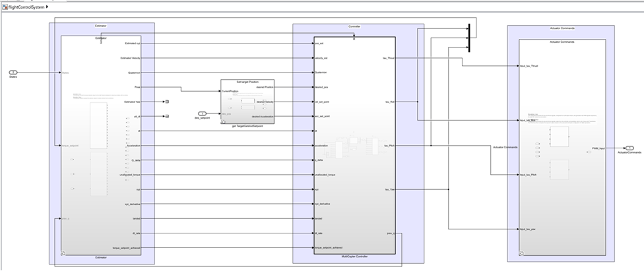
Task: Click the Estimator's torque_setpoint_achieved output port
Action: pos(127,248)
